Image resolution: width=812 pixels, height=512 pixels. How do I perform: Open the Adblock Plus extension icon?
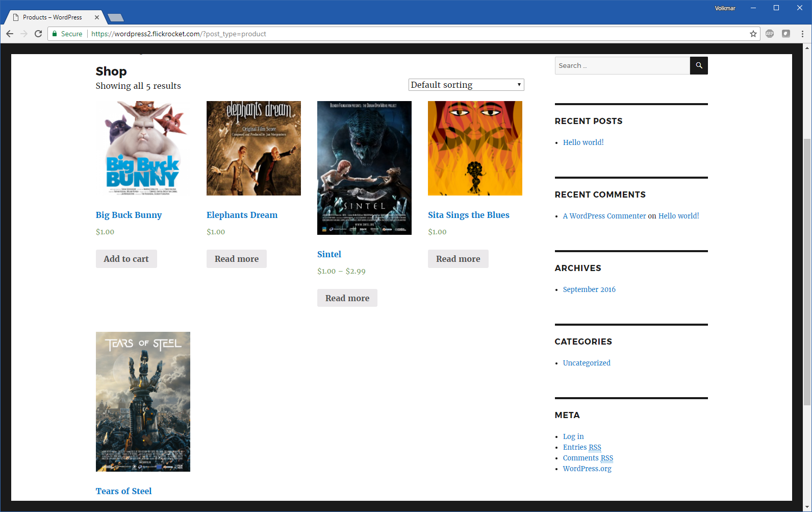tap(770, 34)
